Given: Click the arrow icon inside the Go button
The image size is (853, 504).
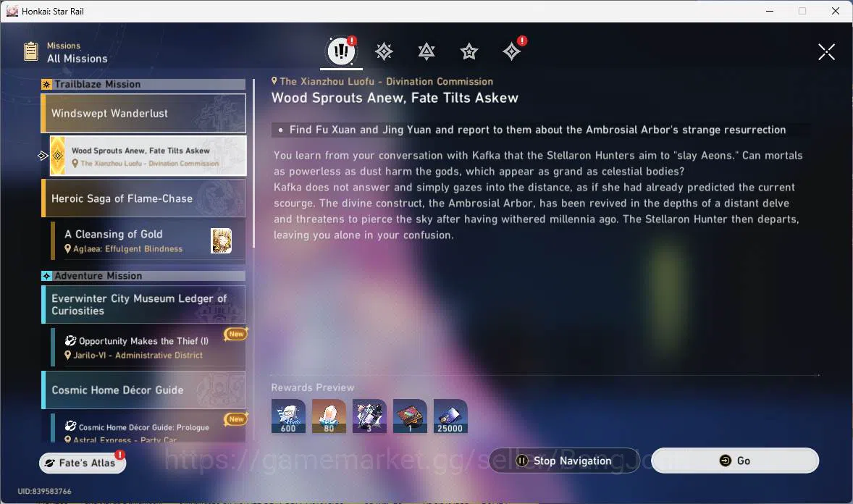Looking at the screenshot, I should 725,461.
